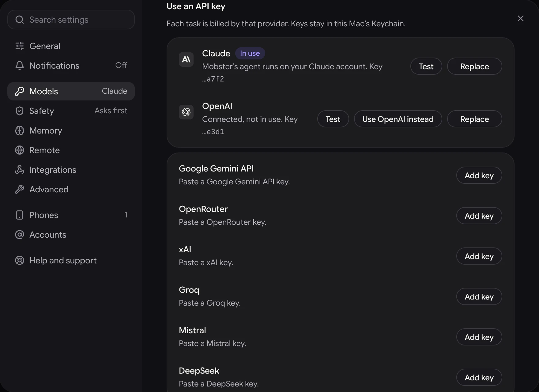Click the OpenAI provider logo
Viewport: 539px width, 392px height.
point(186,112)
